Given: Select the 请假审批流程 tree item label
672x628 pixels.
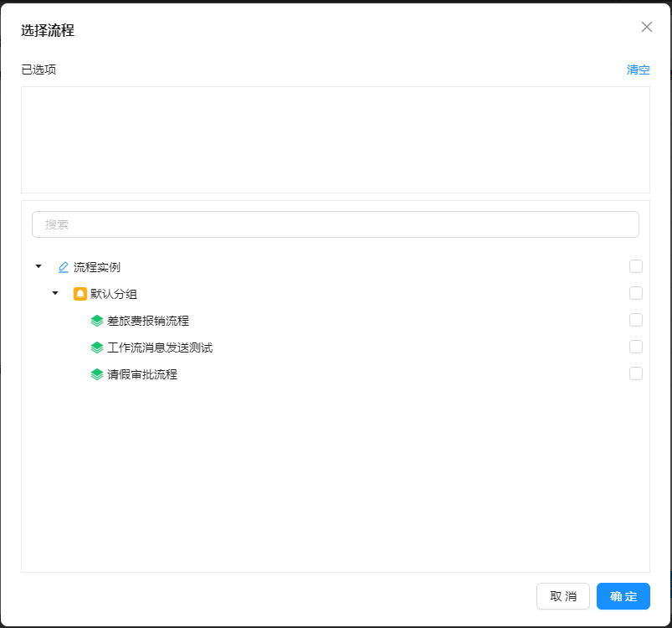Looking at the screenshot, I should pyautogui.click(x=142, y=374).
